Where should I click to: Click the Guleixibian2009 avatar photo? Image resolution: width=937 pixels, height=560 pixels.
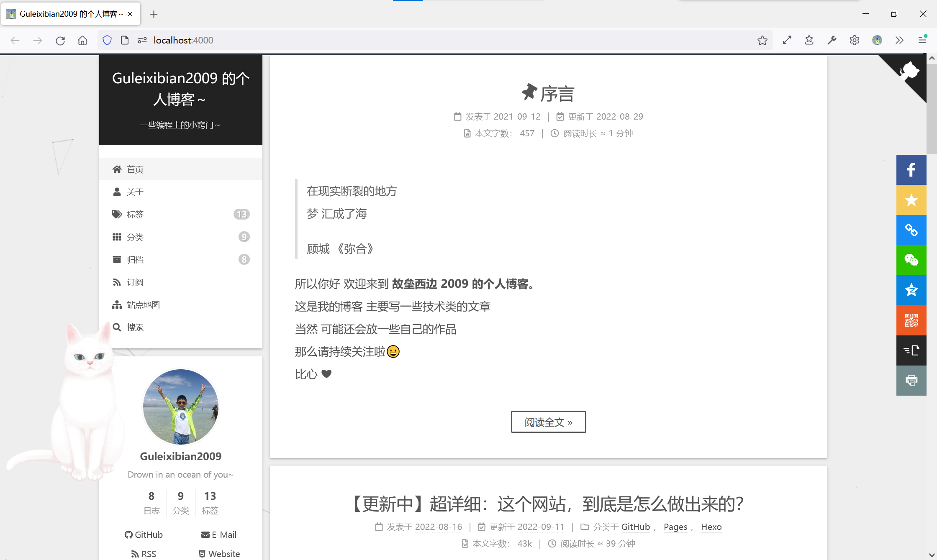(181, 407)
